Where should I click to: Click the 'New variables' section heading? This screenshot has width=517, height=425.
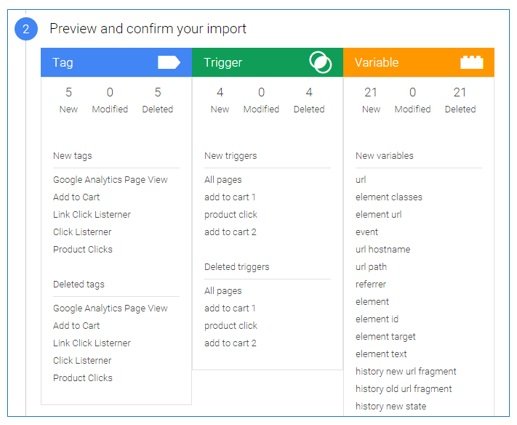[384, 156]
